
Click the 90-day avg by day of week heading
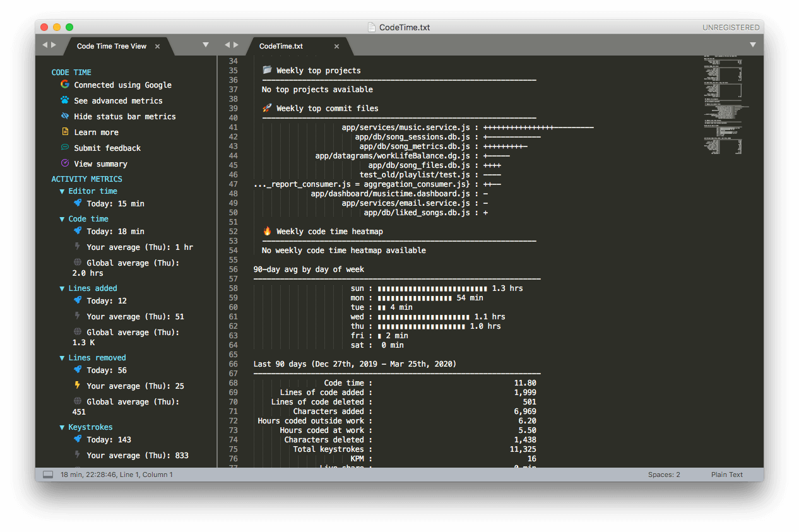click(x=309, y=269)
